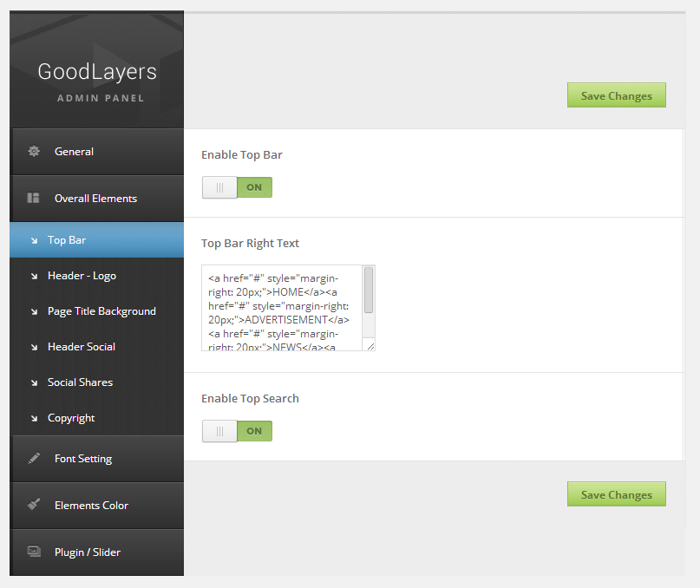Viewport: 700px width, 588px height.
Task: Collapse the Overall Elements section
Action: (x=97, y=199)
